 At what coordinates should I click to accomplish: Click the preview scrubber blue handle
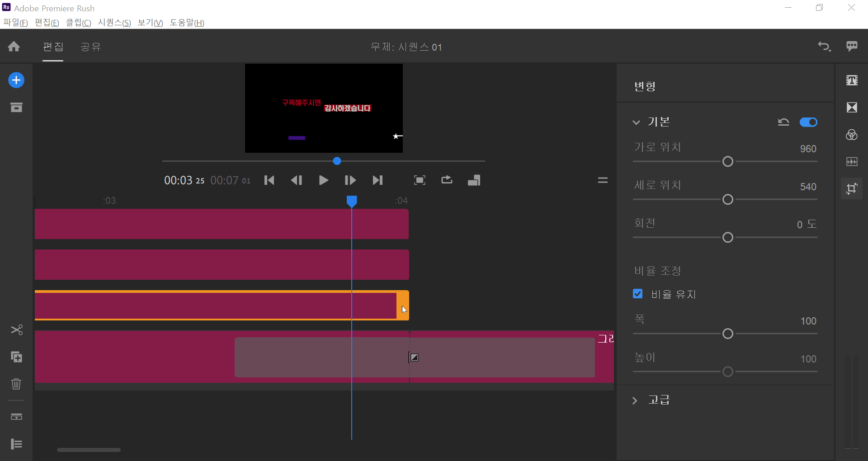337,161
